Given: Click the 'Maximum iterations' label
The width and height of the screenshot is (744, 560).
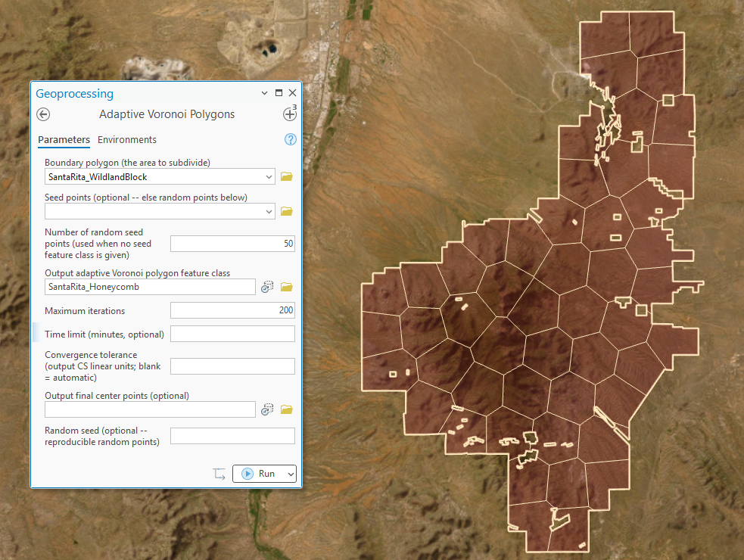Looking at the screenshot, I should click(x=85, y=311).
